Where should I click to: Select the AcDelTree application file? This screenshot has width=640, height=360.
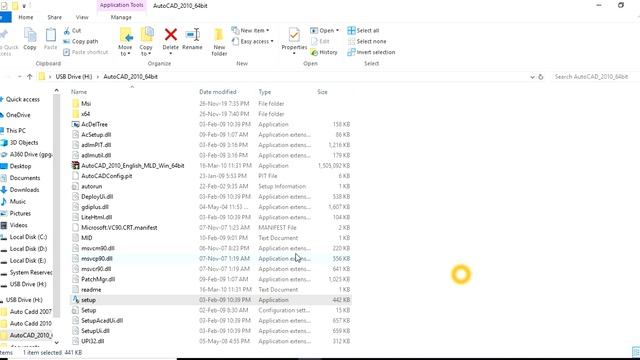click(x=211, y=124)
